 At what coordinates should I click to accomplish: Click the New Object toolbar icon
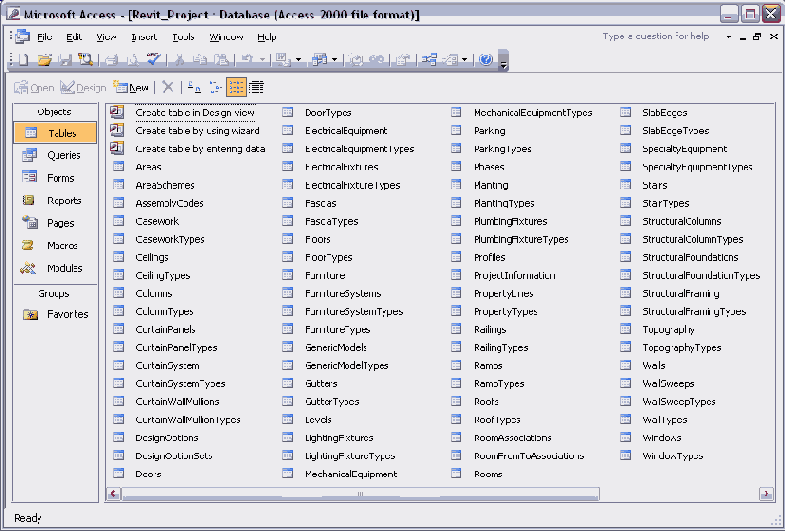pos(450,60)
